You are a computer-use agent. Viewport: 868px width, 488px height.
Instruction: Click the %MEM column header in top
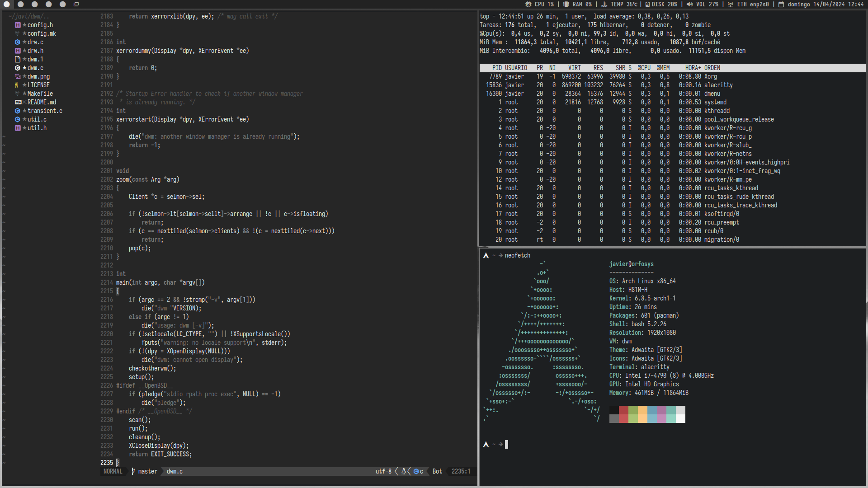tap(663, 68)
